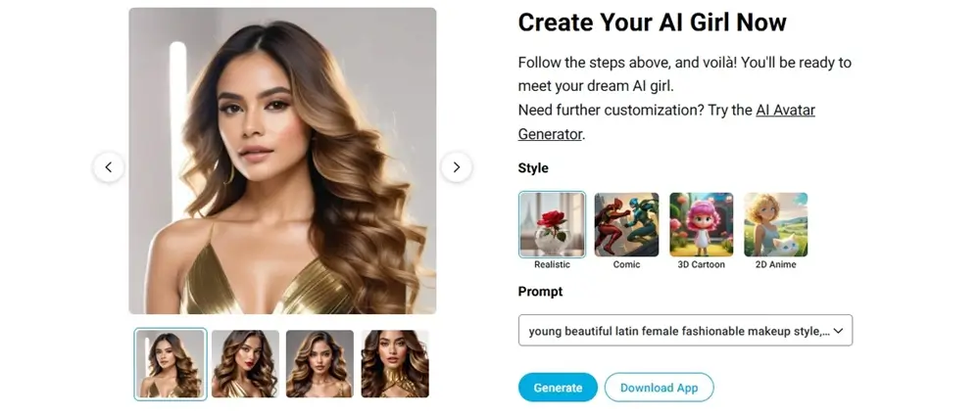The width and height of the screenshot is (980, 416).
Task: Go to the previous image with left arrow
Action: pyautogui.click(x=109, y=166)
